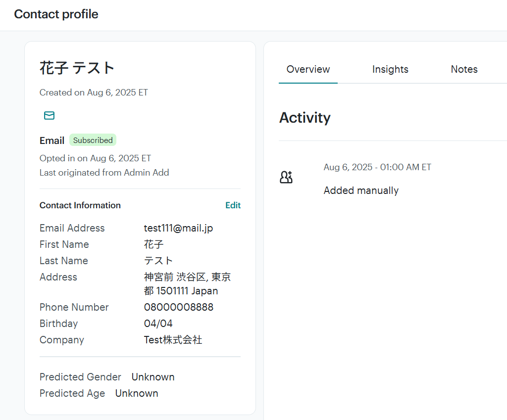507x420 pixels.
Task: Switch to the Insights tab
Action: click(x=390, y=69)
